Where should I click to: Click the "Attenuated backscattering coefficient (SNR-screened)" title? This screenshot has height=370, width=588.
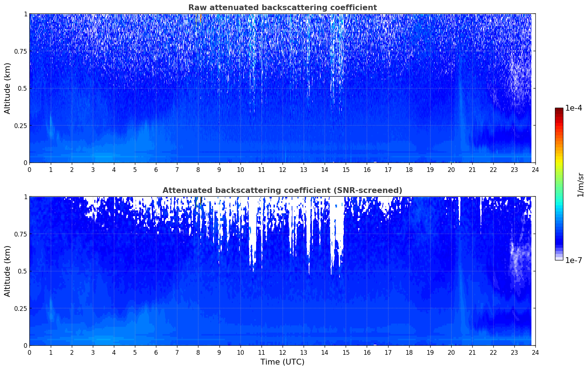282,190
